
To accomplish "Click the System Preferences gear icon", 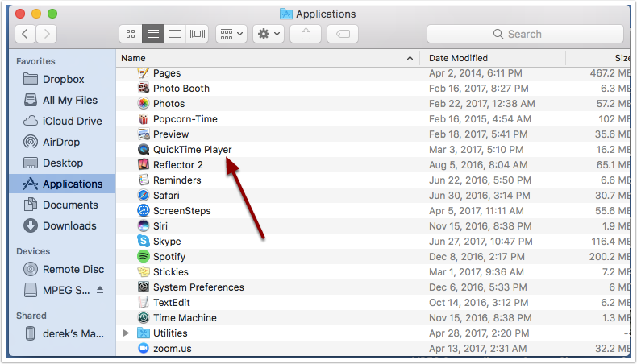I will tap(144, 287).
